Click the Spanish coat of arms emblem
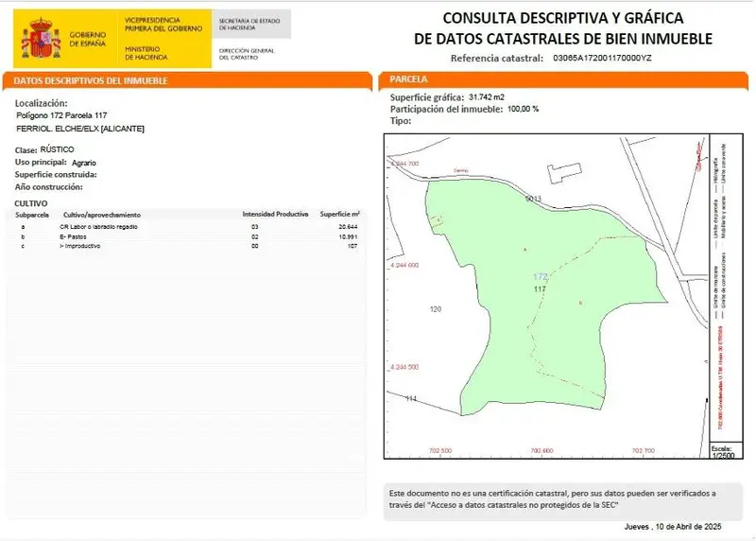 coord(41,39)
